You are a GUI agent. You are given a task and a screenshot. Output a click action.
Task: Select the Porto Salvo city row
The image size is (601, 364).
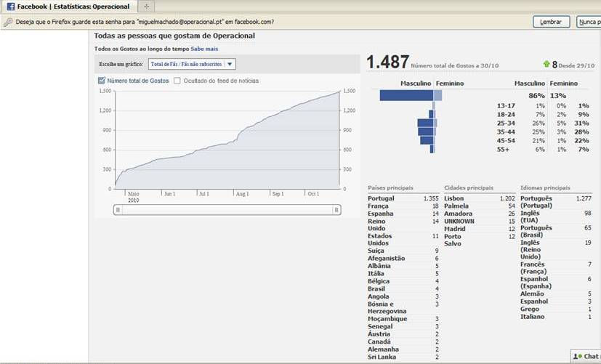480,240
